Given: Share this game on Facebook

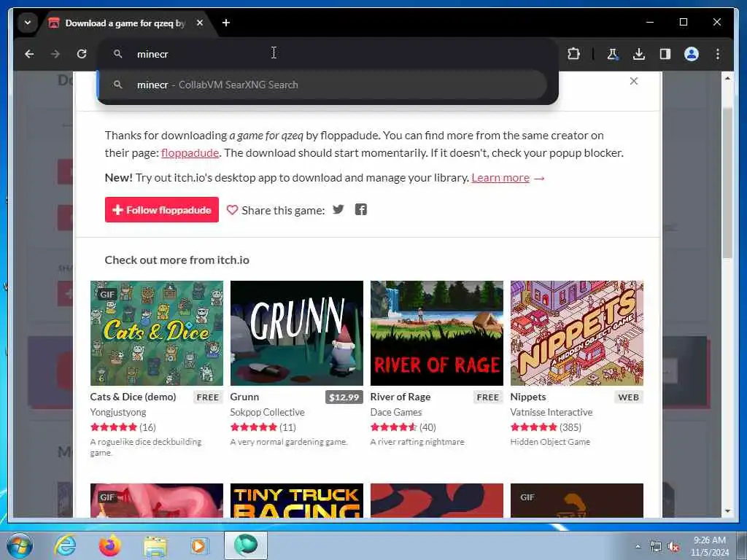Looking at the screenshot, I should pos(361,209).
